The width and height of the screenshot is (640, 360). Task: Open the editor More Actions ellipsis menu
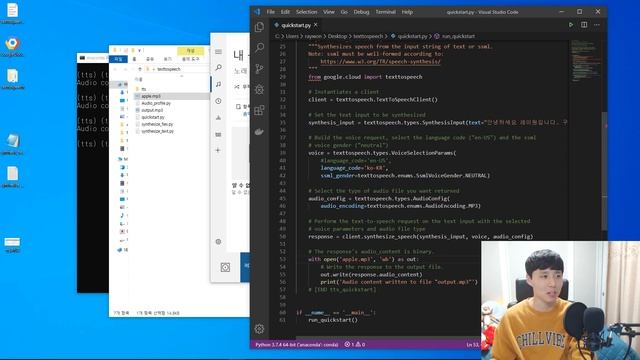pyautogui.click(x=597, y=25)
